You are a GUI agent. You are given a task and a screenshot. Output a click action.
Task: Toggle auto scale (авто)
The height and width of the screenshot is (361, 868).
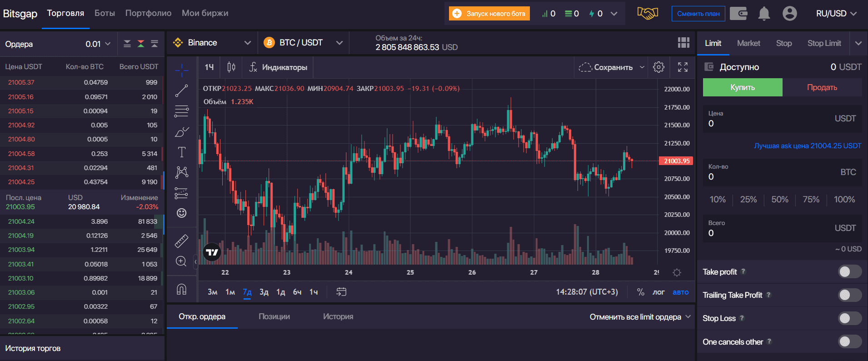click(680, 292)
